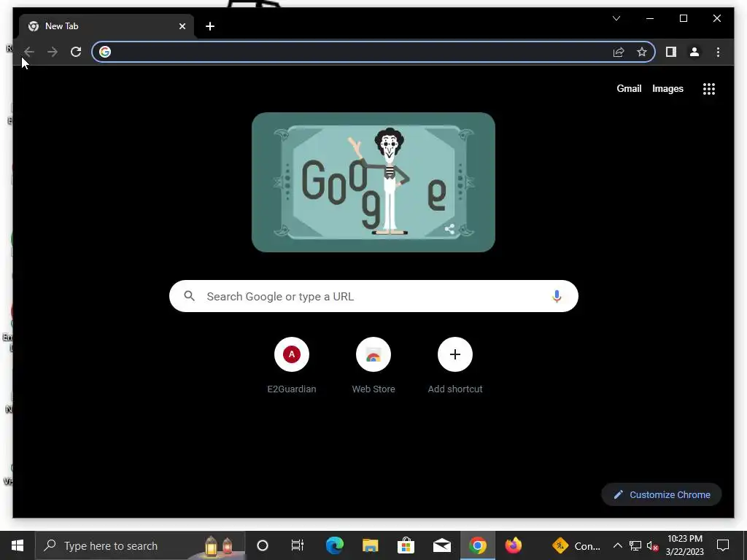Add a new shortcut
Image resolution: width=747 pixels, height=560 pixels.
455,366
